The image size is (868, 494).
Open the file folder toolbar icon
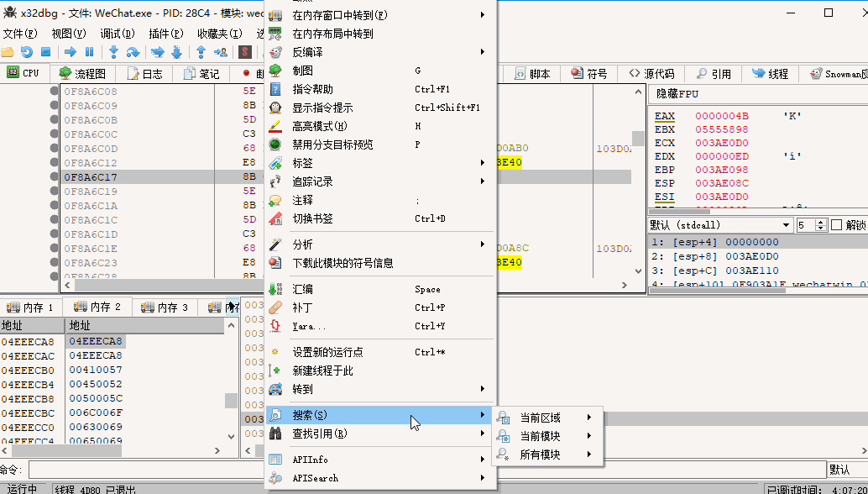[8, 52]
